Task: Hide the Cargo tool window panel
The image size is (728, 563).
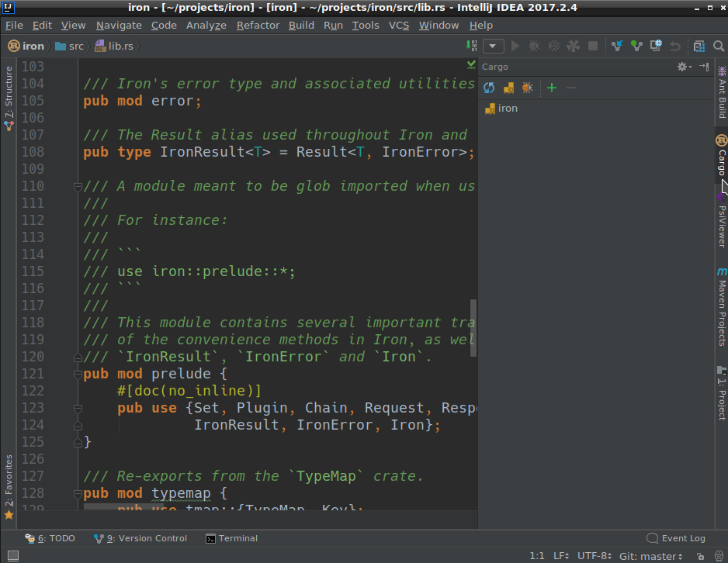Action: pyautogui.click(x=704, y=67)
